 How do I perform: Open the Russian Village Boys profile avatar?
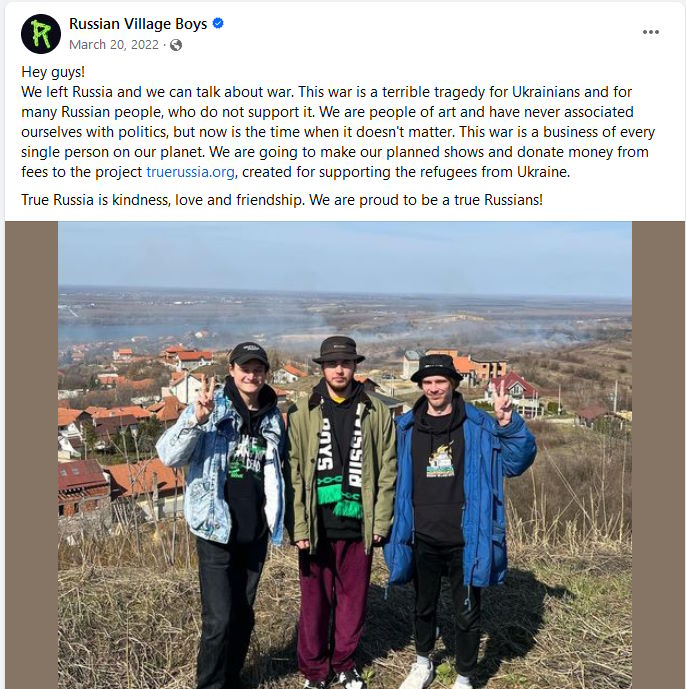tap(41, 34)
